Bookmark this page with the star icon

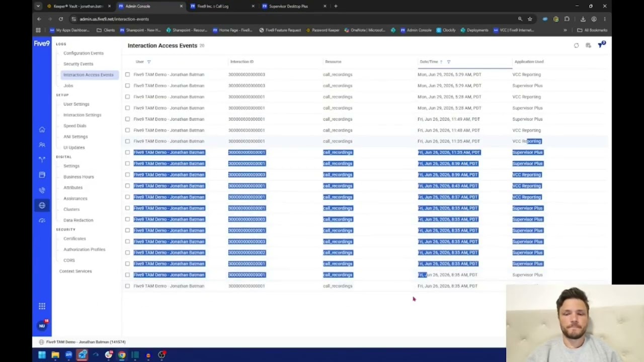[530, 19]
